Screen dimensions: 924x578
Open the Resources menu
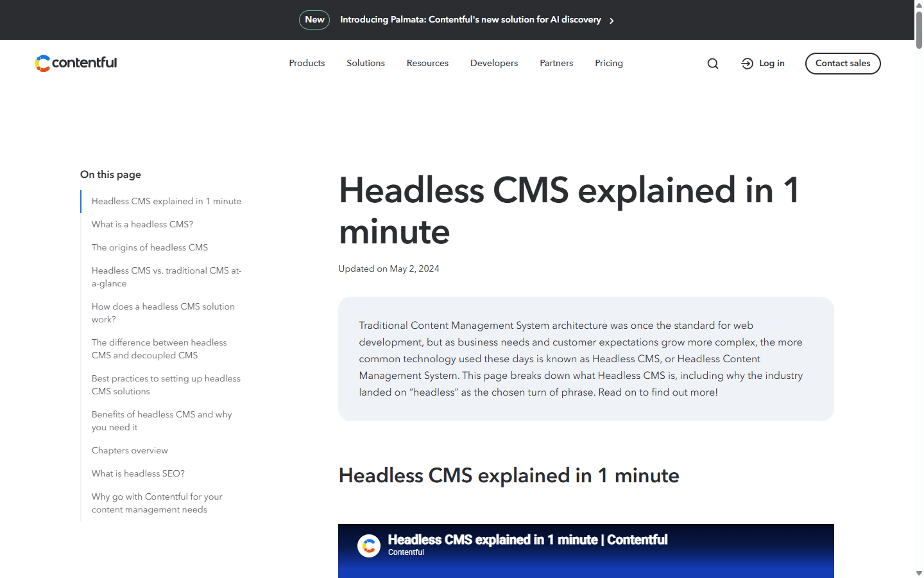[427, 63]
